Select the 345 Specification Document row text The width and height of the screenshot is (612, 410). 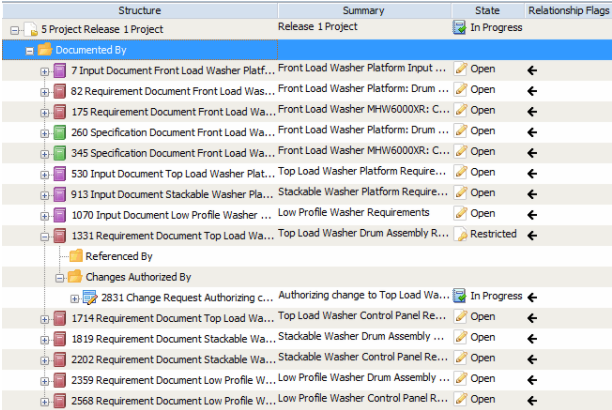[x=173, y=153]
